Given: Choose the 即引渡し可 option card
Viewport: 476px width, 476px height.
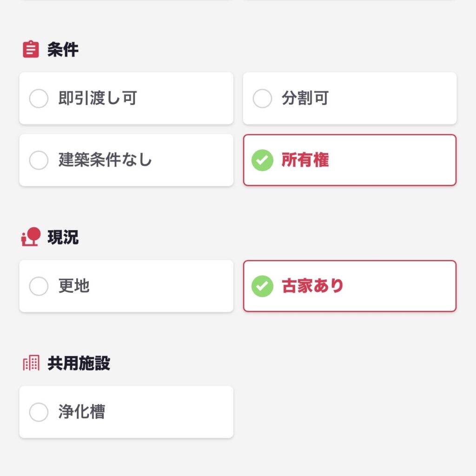Looking at the screenshot, I should tap(126, 99).
